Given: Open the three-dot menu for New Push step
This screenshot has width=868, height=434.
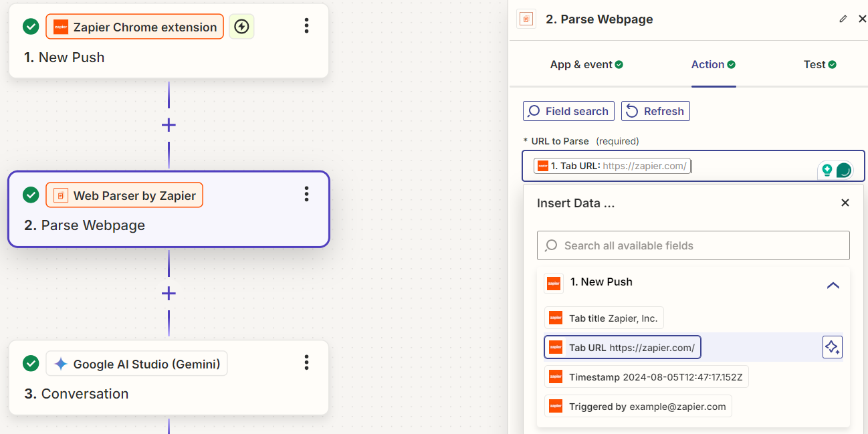Looking at the screenshot, I should coord(306,26).
